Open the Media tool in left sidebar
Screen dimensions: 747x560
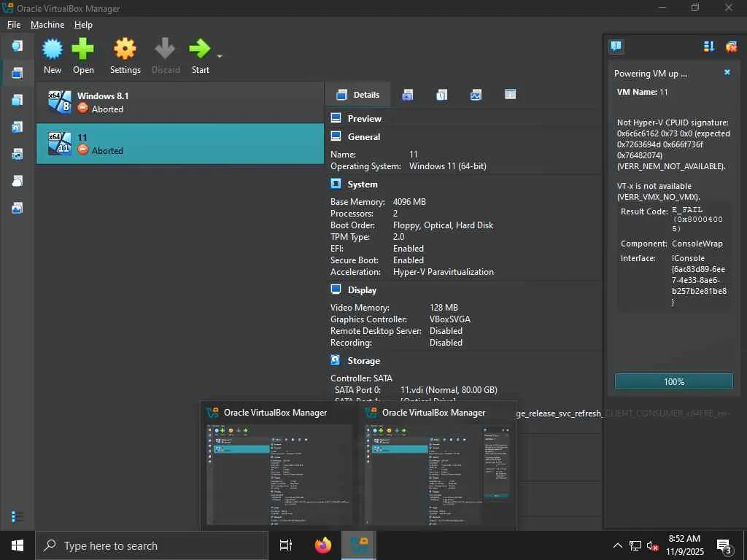point(18,127)
